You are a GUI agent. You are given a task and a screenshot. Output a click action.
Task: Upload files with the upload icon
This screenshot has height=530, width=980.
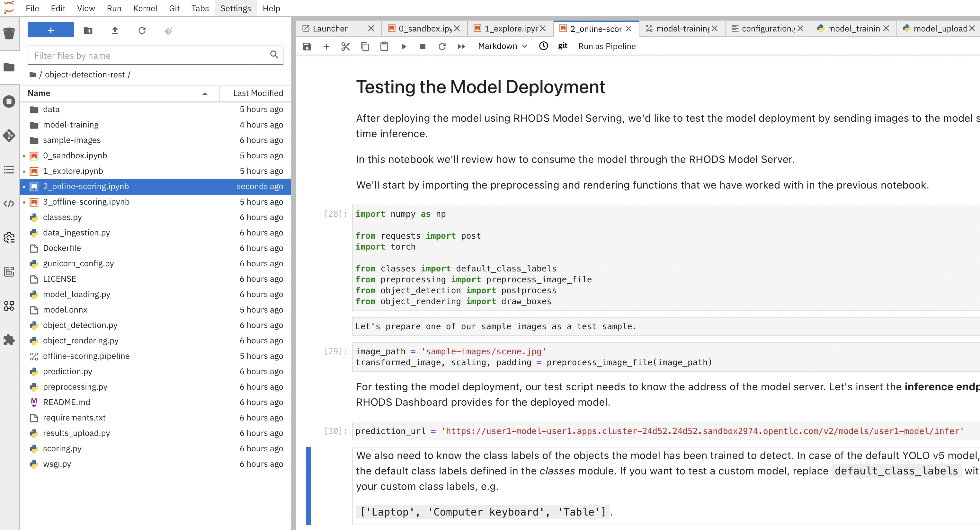115,30
